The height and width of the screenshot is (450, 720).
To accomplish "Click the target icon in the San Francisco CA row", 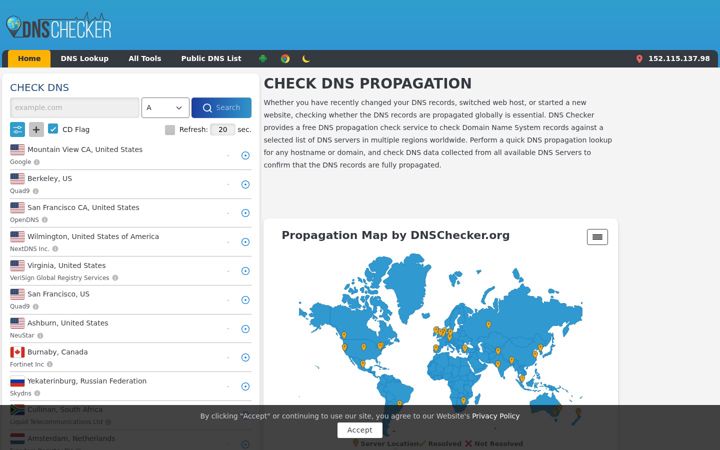I will coord(246,213).
